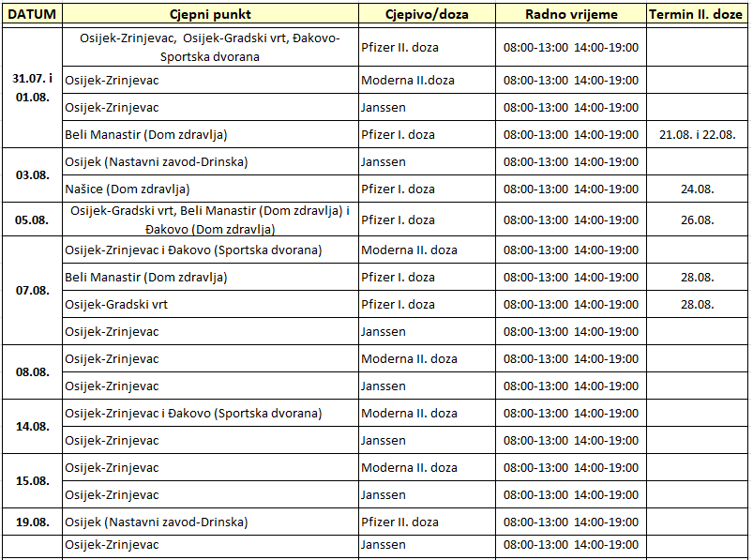The height and width of the screenshot is (560, 753).
Task: Click the 26.08. second-dose date cell
Action: point(697,220)
